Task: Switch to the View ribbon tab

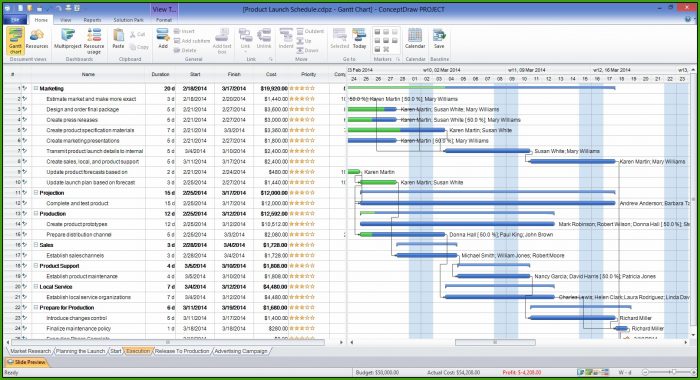Action: (66, 20)
